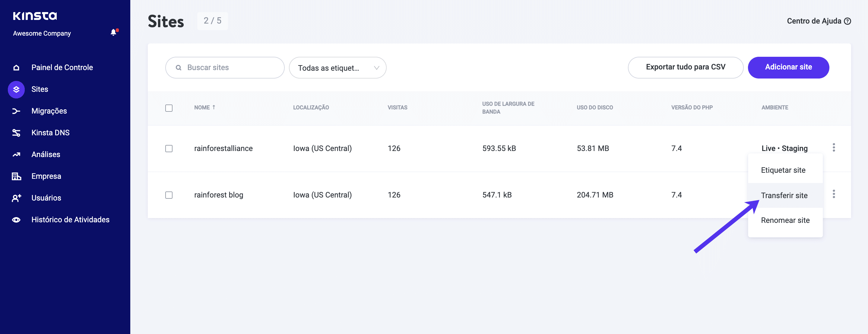Open rainforestalliance three-dot options menu
The image size is (868, 334).
point(834,147)
